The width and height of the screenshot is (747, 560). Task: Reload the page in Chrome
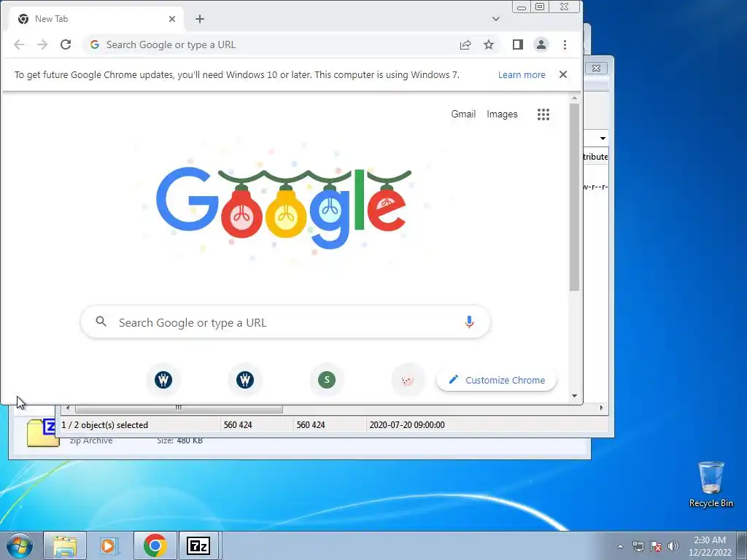point(66,44)
